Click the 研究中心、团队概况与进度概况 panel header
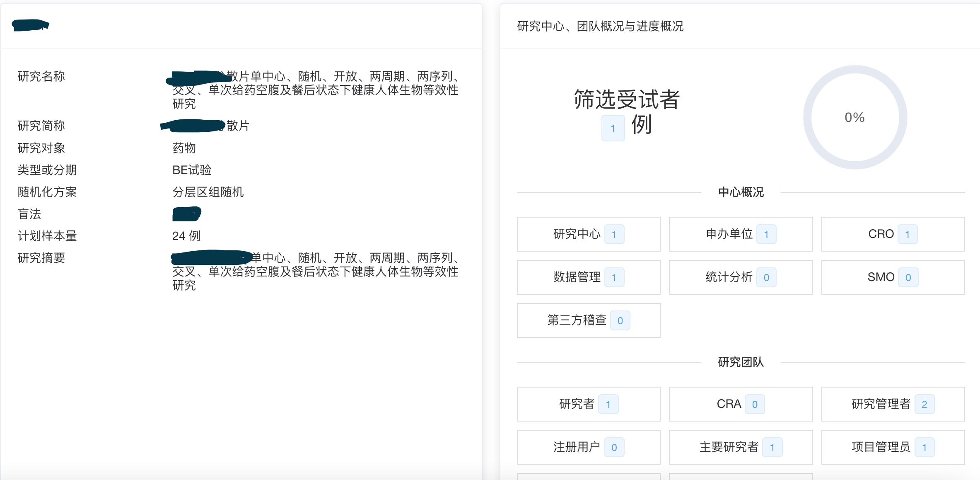980x480 pixels. click(x=600, y=27)
